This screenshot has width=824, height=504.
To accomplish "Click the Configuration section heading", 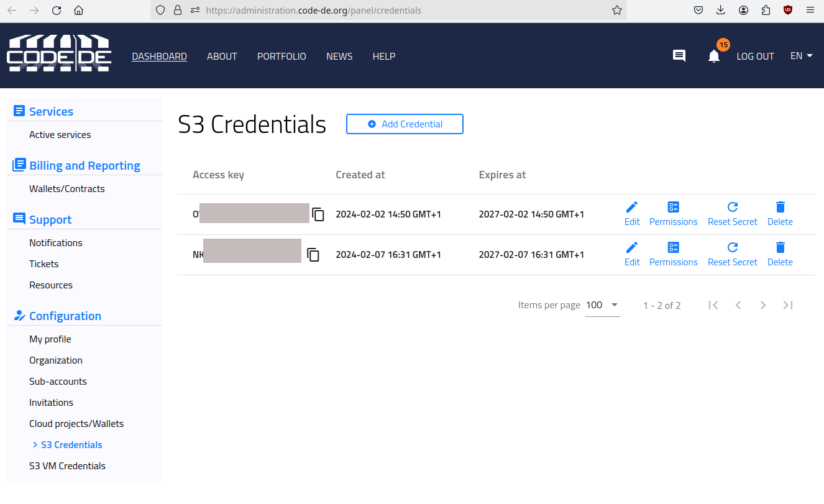I will (65, 316).
